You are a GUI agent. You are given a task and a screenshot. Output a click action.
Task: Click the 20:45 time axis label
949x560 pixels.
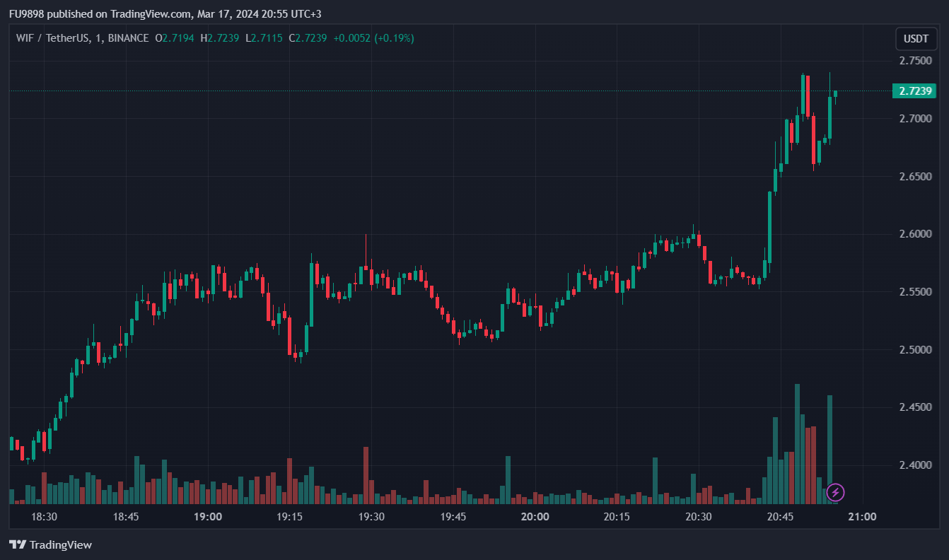tap(780, 517)
